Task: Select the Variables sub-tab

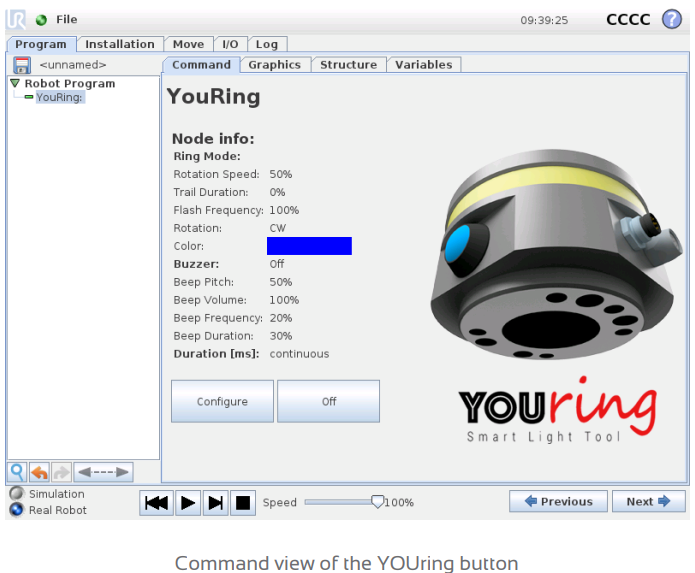Action: (424, 65)
